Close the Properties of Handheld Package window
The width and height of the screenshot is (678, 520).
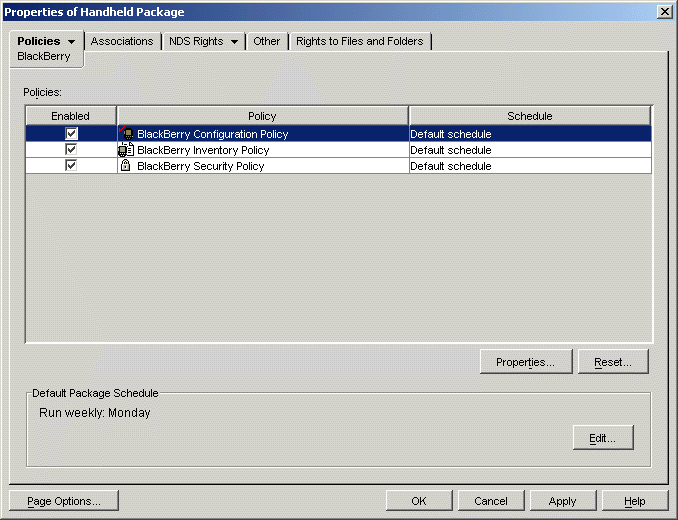664,12
